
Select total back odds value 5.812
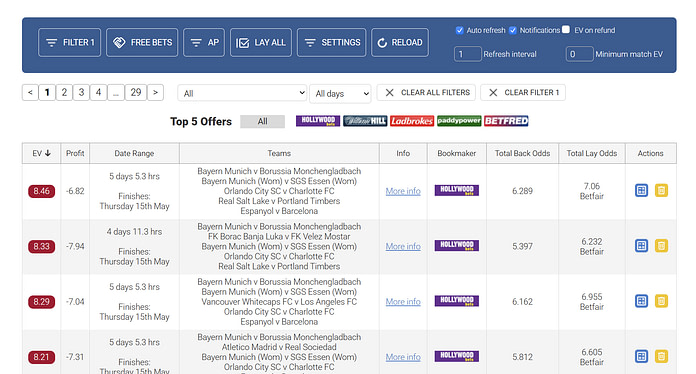click(522, 357)
